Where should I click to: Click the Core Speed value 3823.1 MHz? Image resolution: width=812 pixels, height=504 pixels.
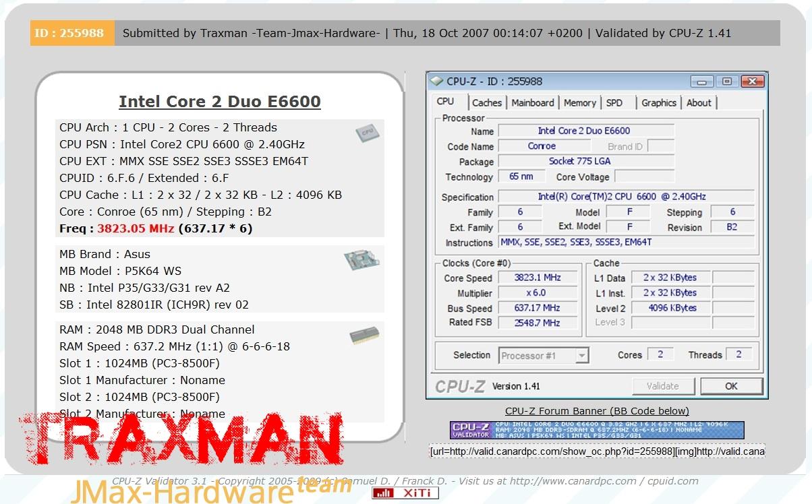click(538, 278)
